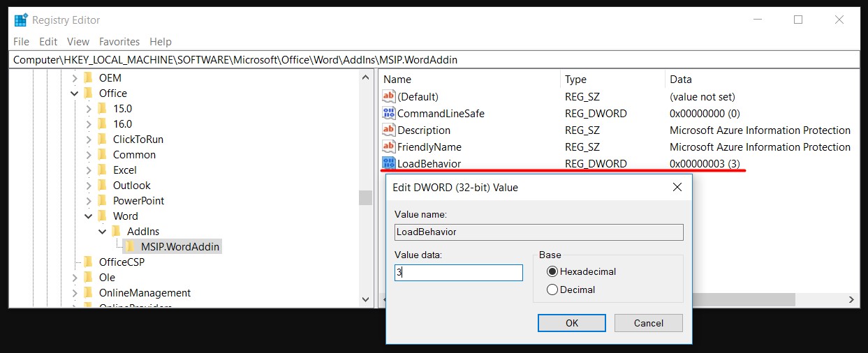Select the OEM folder icon

[x=88, y=78]
